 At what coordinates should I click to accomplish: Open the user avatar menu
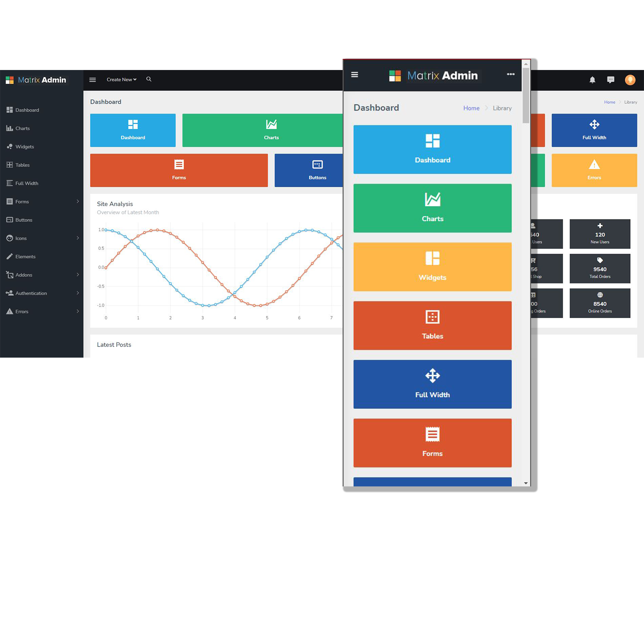[x=630, y=80]
